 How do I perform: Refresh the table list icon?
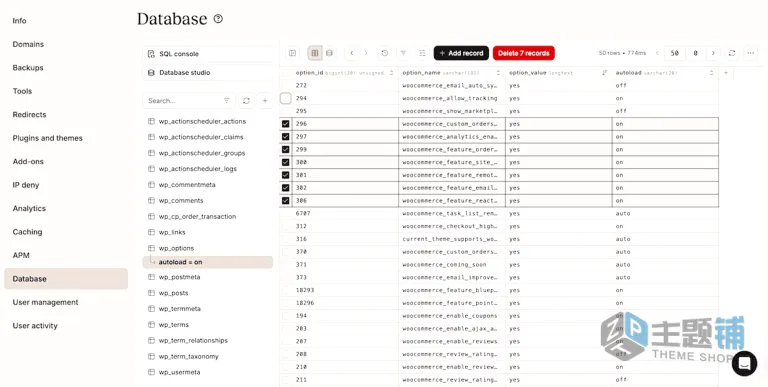246,100
